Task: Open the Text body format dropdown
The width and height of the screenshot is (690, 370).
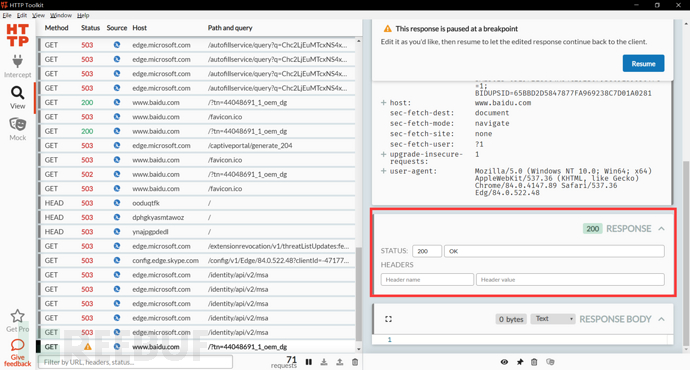Action: pyautogui.click(x=553, y=319)
